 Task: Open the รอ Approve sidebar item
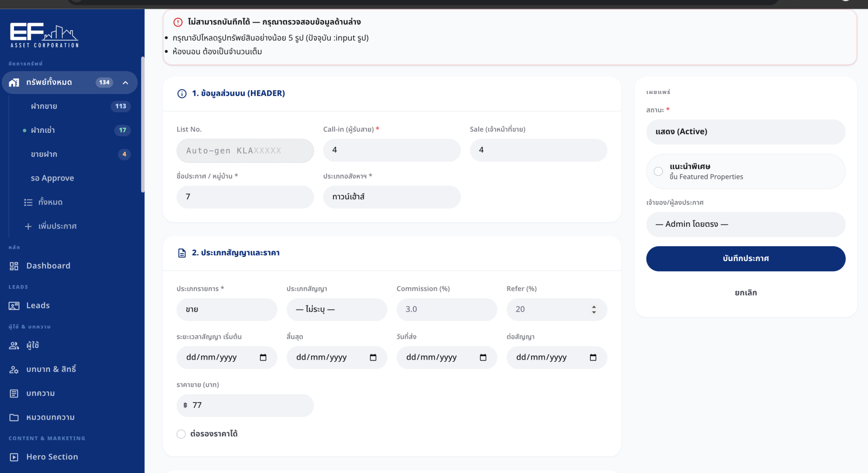52,178
